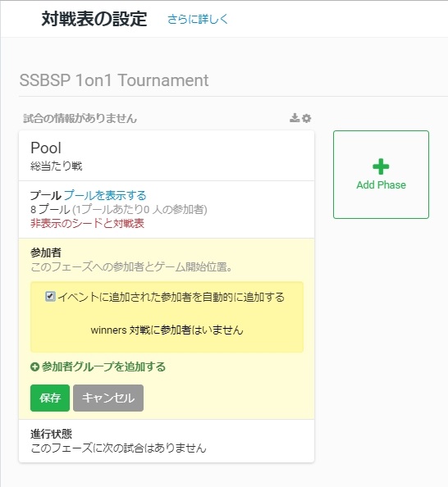
Task: Click the 進行状態 section heading
Action: click(52, 434)
